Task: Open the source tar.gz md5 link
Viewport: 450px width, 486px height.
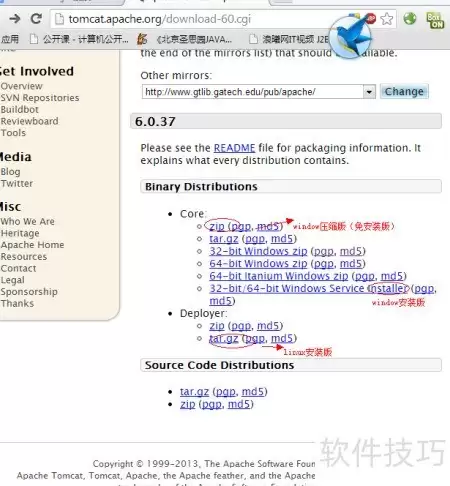Action: click(x=253, y=391)
